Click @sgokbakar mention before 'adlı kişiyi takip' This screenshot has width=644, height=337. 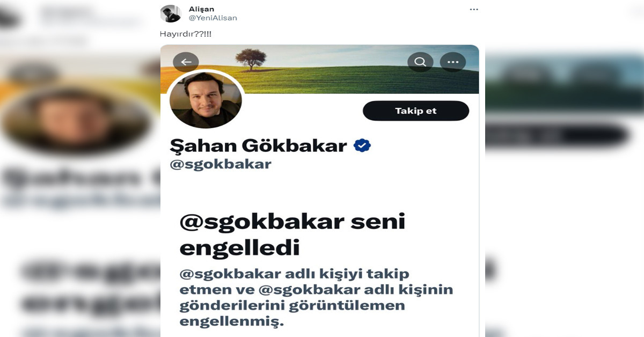pos(231,274)
